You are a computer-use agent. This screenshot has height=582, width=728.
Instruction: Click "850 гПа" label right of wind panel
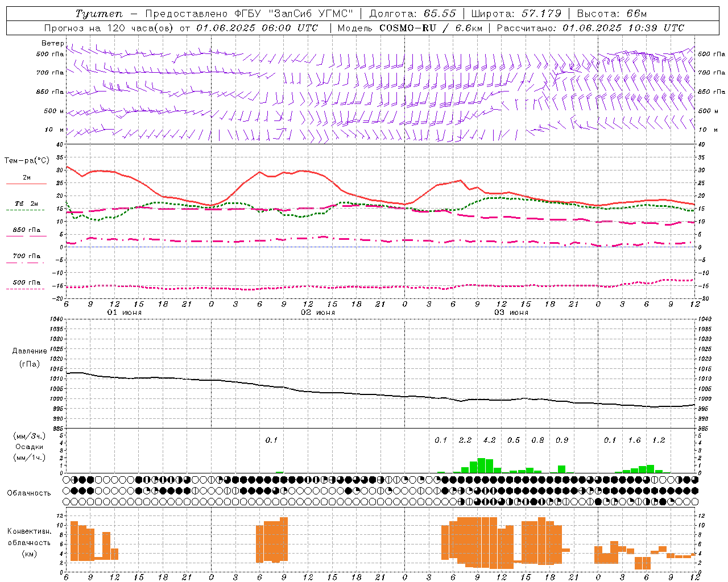click(712, 92)
